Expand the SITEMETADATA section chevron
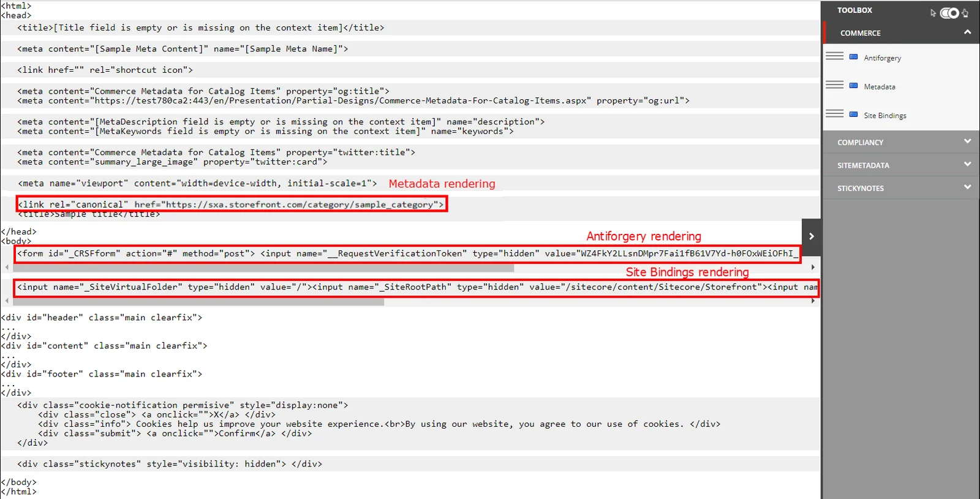The width and height of the screenshot is (980, 499). tap(967, 164)
